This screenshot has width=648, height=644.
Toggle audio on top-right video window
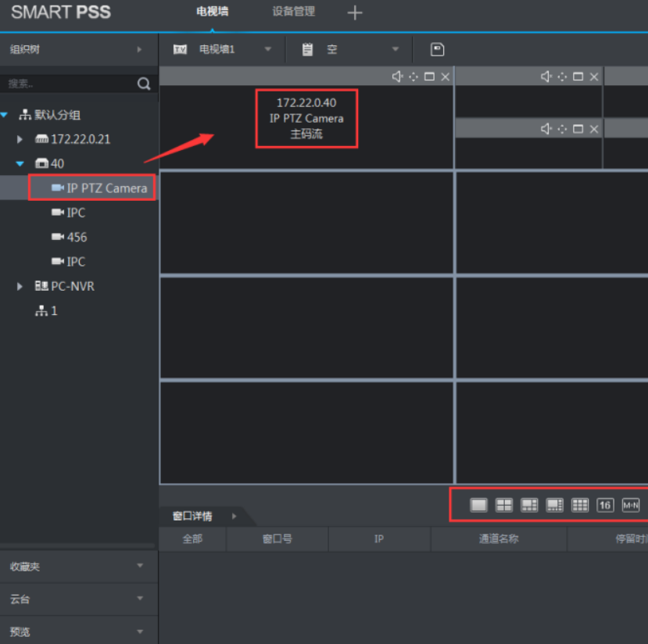(546, 76)
